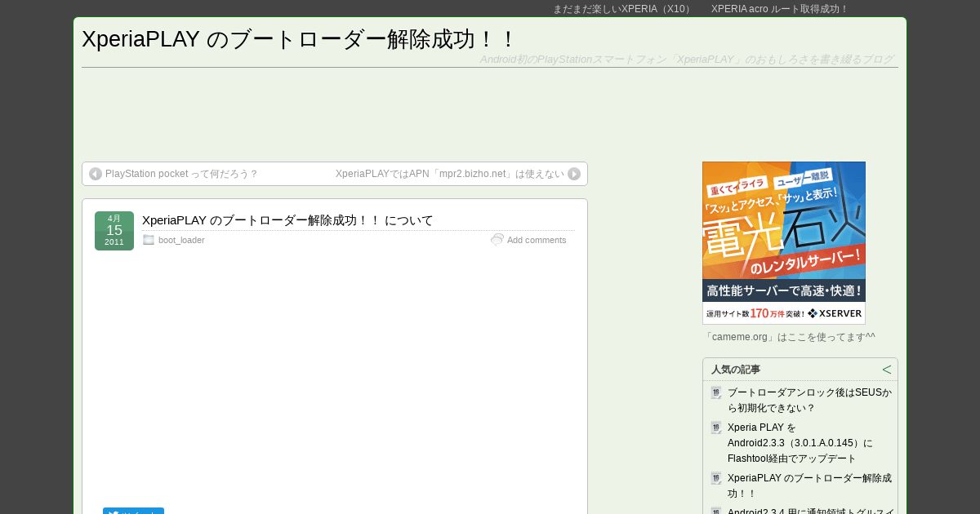Open next post XperiaPLAYではAPN「mpr2.bizho.net」は使えない

coord(450,174)
